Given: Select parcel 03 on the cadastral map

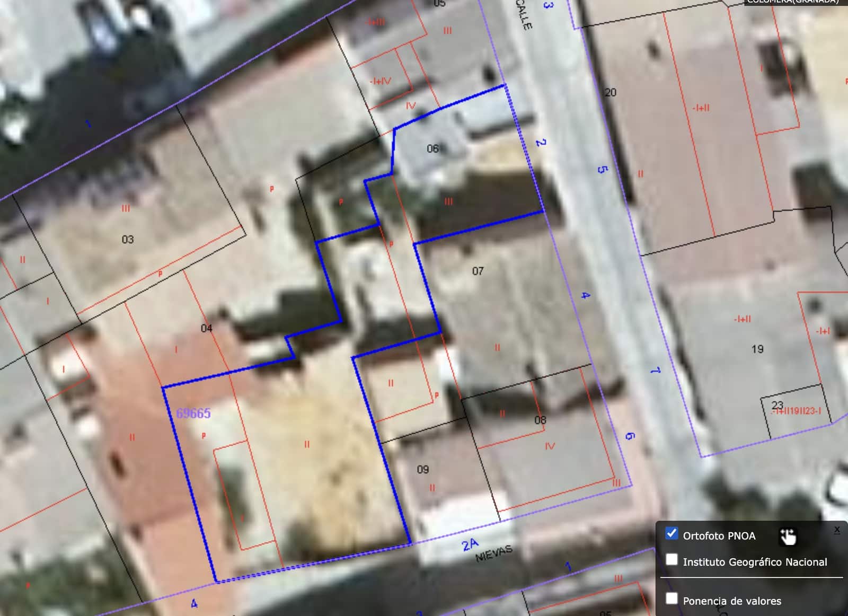Looking at the screenshot, I should pos(128,240).
